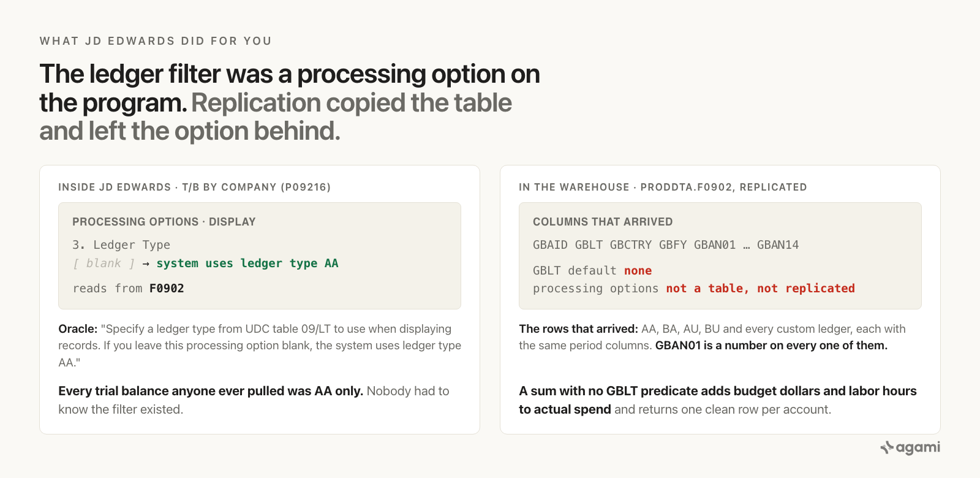The image size is (980, 478).
Task: Click the bold 'F0902' table name
Action: point(167,289)
